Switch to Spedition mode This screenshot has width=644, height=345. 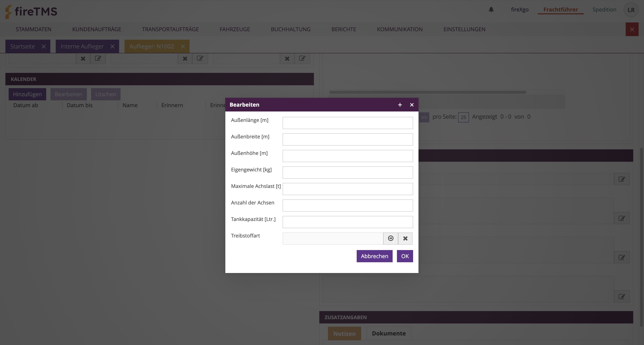tap(604, 10)
